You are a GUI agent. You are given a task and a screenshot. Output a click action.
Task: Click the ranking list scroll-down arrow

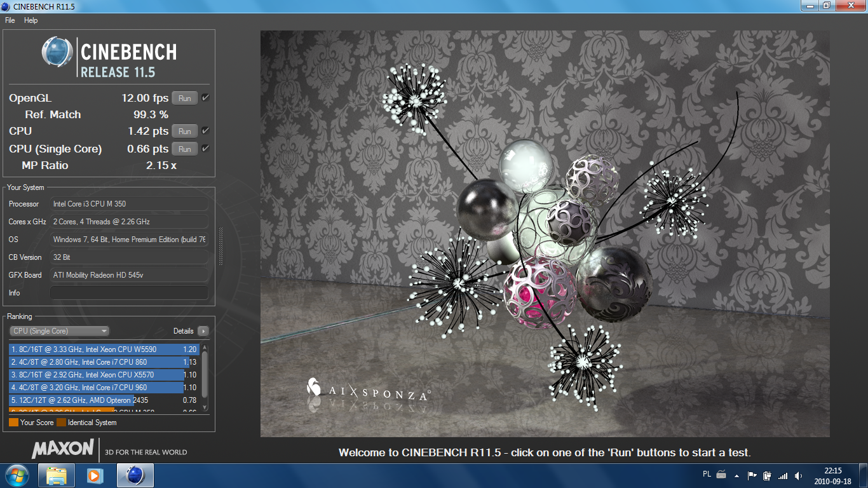205,407
